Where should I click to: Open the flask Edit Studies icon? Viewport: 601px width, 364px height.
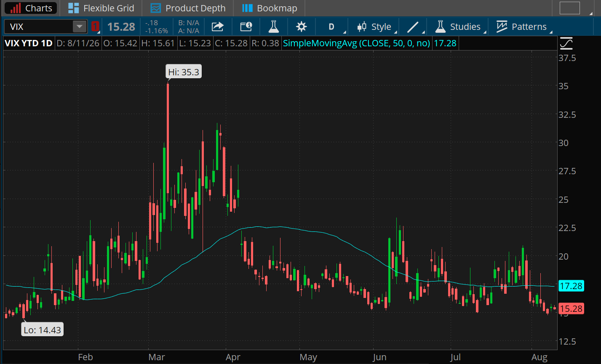point(274,27)
